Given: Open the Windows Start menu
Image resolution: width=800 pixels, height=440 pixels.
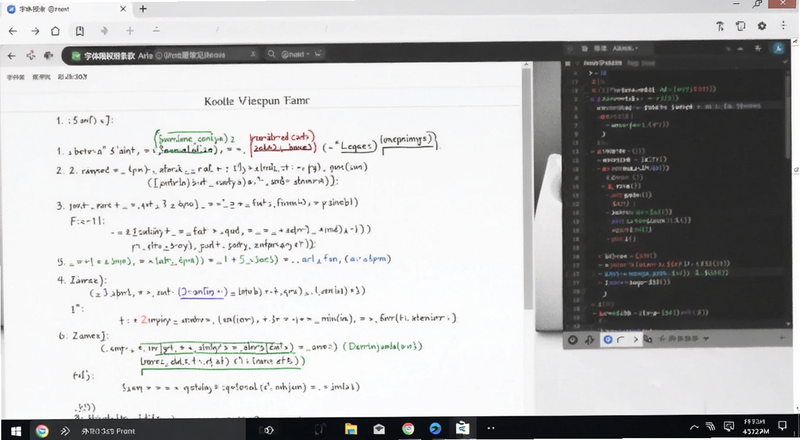Looking at the screenshot, I should (x=16, y=431).
